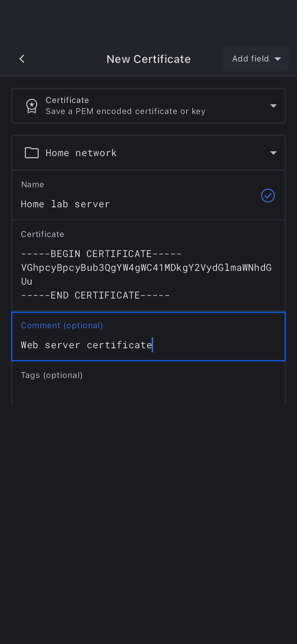Click the END CERTIFICATE line
Viewport: 297px width, 644px height.
click(x=95, y=295)
